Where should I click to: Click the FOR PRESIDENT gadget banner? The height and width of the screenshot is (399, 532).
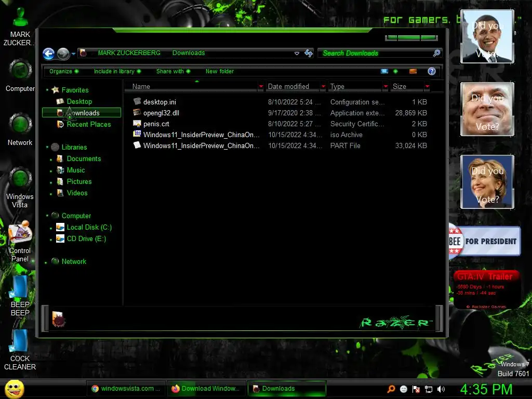[x=485, y=241]
